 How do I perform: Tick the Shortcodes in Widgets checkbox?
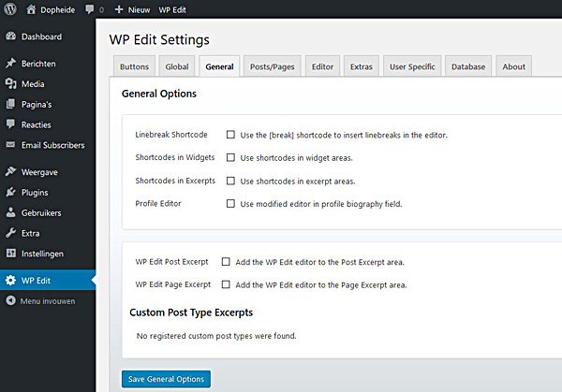pos(230,157)
